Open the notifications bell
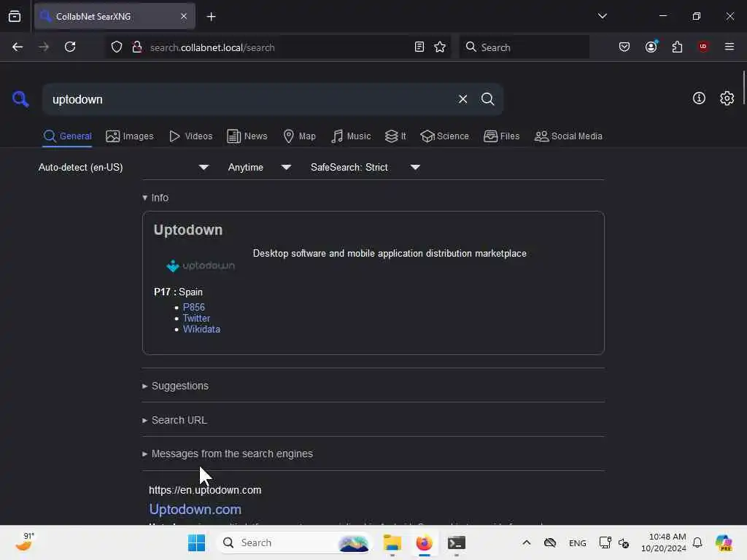 (697, 542)
